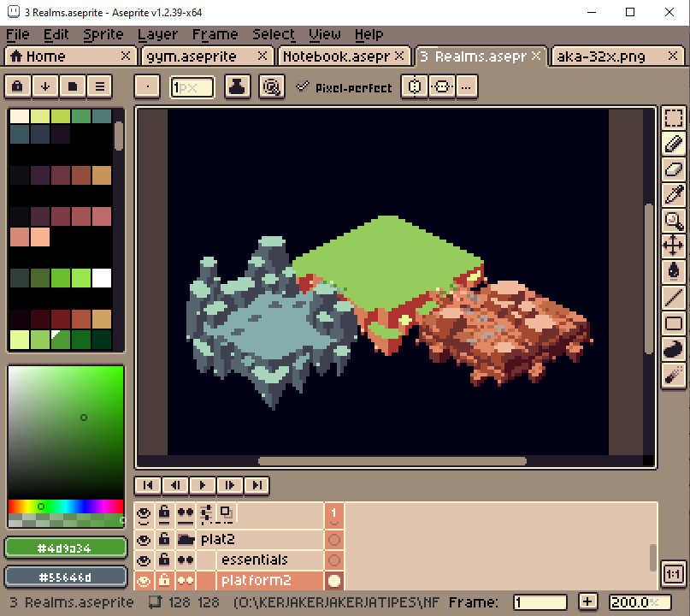The height and width of the screenshot is (616, 690).
Task: Select the Rectangular Marquee tool
Action: (x=673, y=118)
